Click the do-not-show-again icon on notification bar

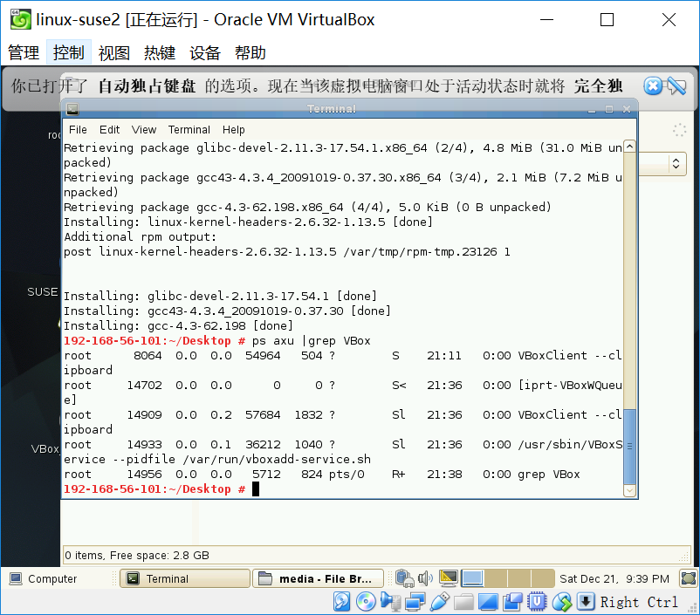pyautogui.click(x=677, y=85)
